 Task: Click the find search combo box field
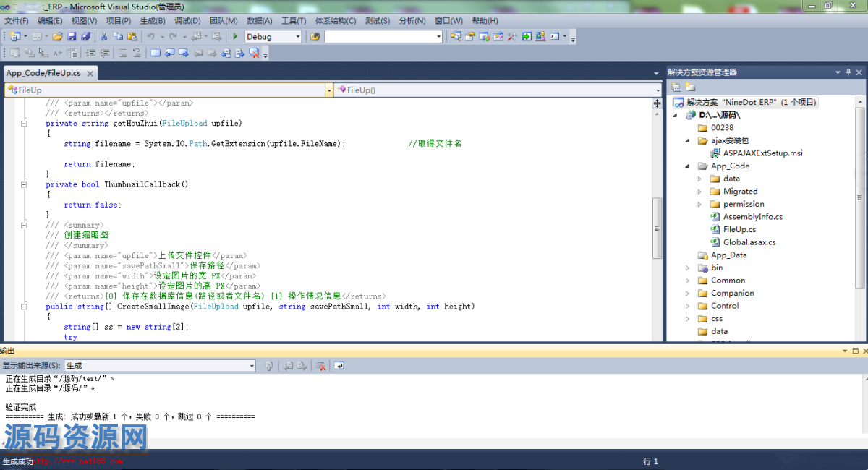[x=383, y=37]
